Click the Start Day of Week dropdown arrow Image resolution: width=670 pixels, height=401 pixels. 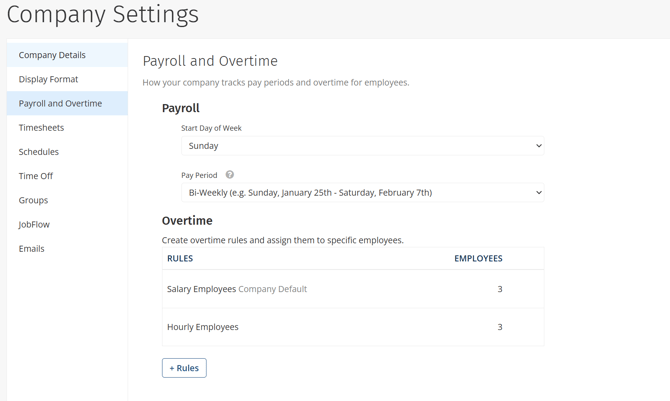pyautogui.click(x=538, y=146)
